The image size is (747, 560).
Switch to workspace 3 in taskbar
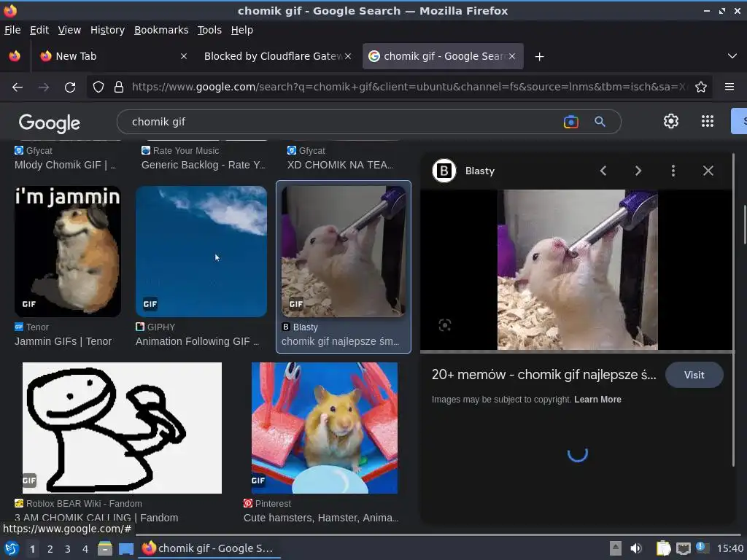click(x=68, y=549)
